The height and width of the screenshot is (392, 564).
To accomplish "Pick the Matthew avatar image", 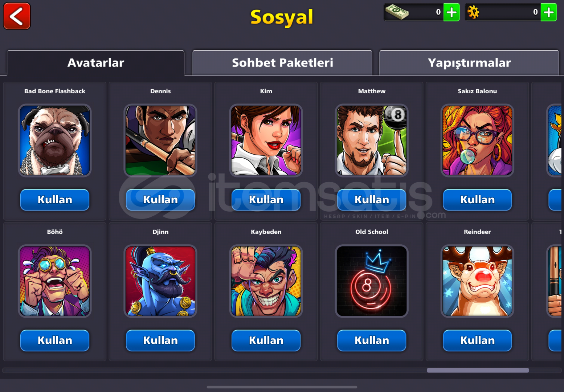I will tap(372, 140).
